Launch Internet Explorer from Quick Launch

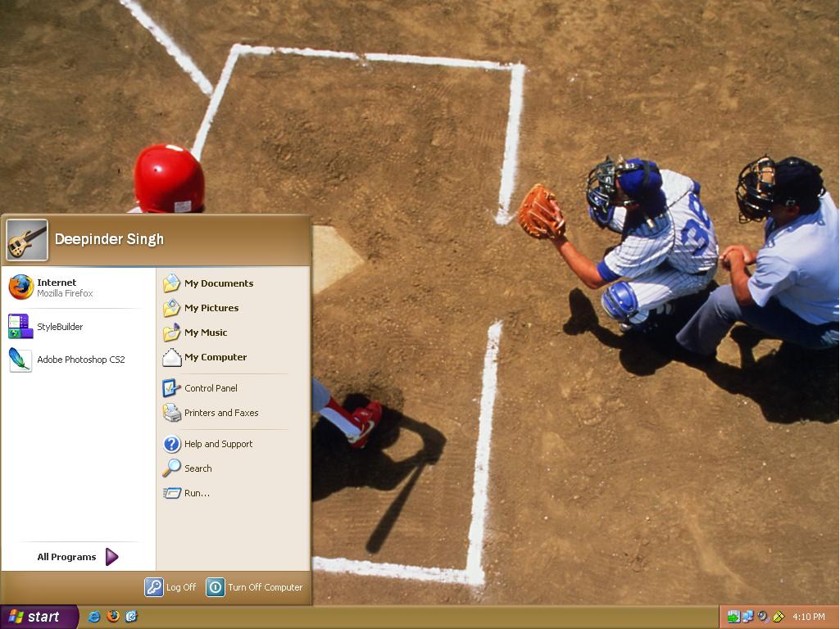pyautogui.click(x=93, y=617)
